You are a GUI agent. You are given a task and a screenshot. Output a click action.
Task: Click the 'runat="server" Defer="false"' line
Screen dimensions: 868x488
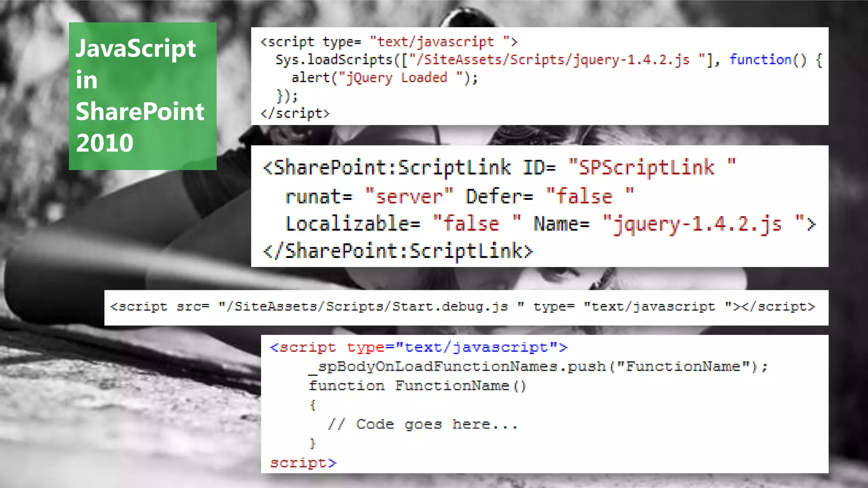tap(459, 197)
